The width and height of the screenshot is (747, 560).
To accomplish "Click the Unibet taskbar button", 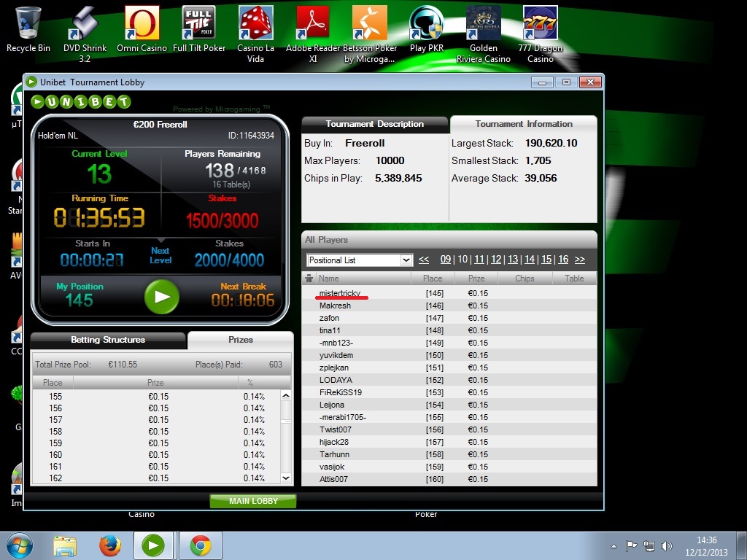I will coord(153,545).
